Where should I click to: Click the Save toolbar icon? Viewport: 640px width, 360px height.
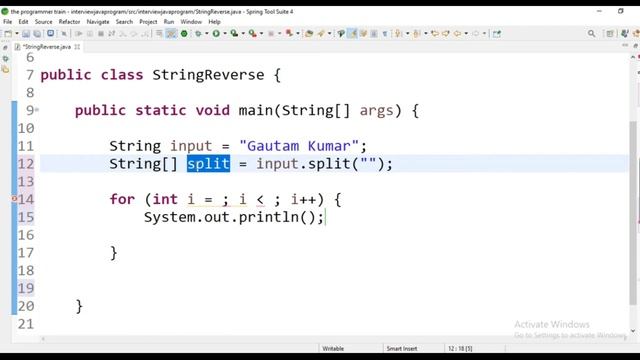click(x=26, y=33)
